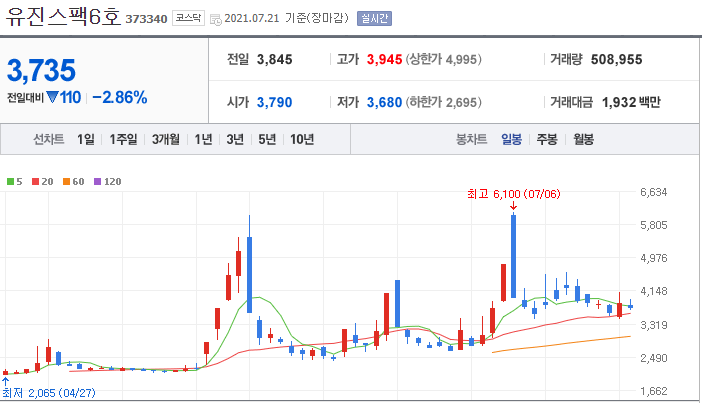Viewport: 702px width, 403px height.
Task: Click the 실시간 real-time badge
Action: [374, 18]
